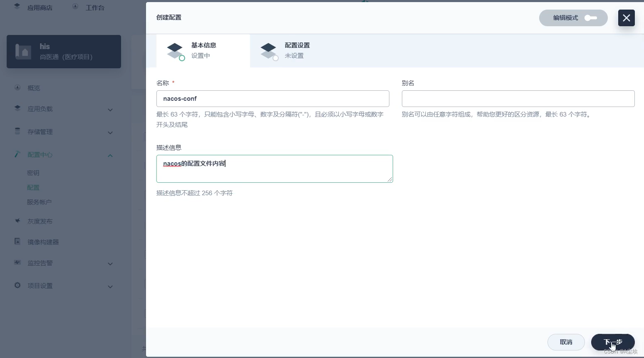
Task: Click the 描述信息 textarea resize handle
Action: click(x=390, y=179)
